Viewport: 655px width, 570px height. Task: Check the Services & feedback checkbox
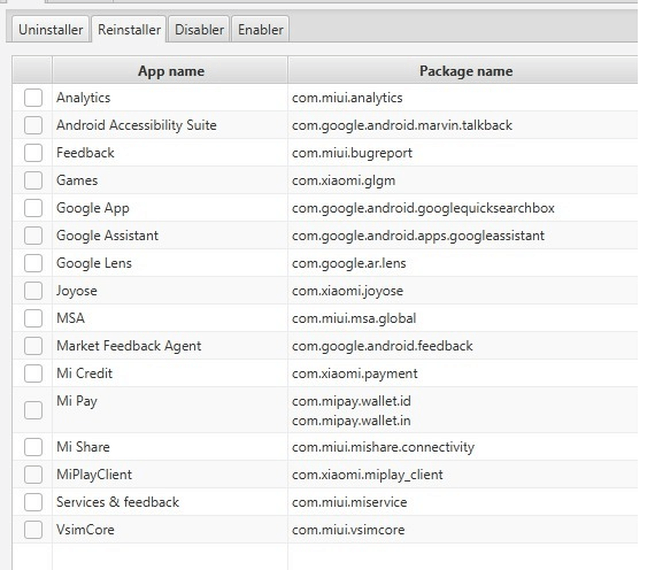point(33,502)
